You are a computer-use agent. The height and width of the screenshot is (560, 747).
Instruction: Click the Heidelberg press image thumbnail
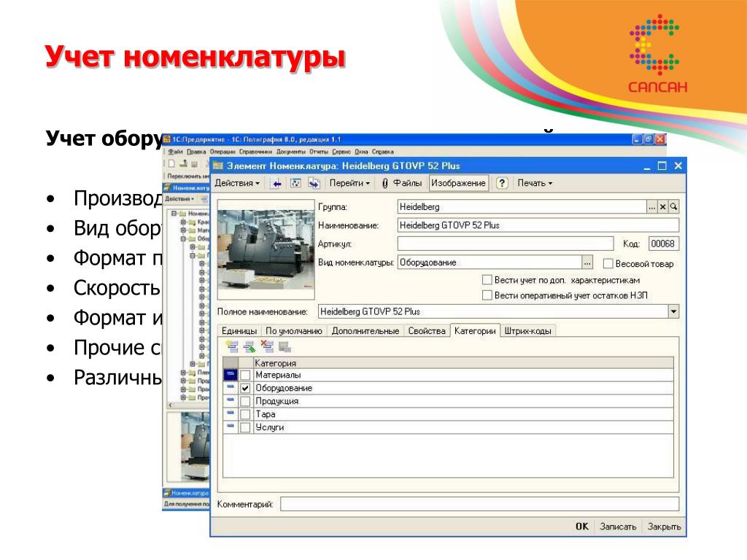coord(266,249)
